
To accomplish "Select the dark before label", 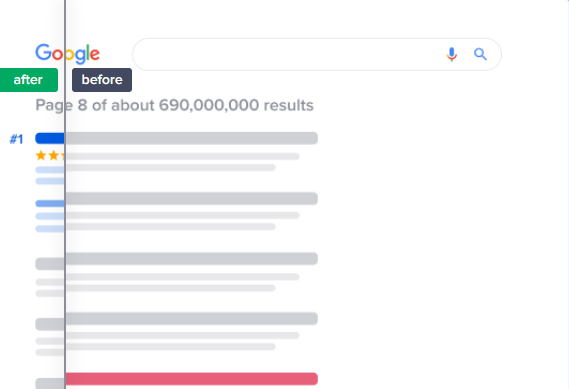I will (x=102, y=80).
